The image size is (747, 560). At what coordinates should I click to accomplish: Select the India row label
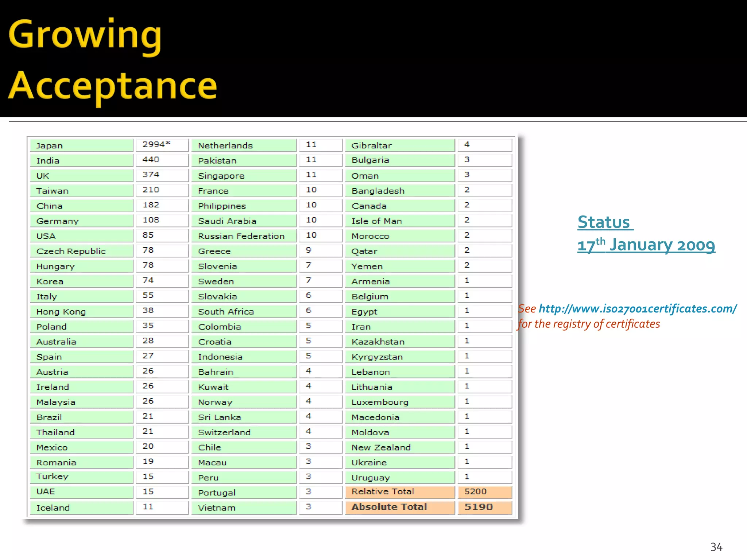[x=81, y=160]
